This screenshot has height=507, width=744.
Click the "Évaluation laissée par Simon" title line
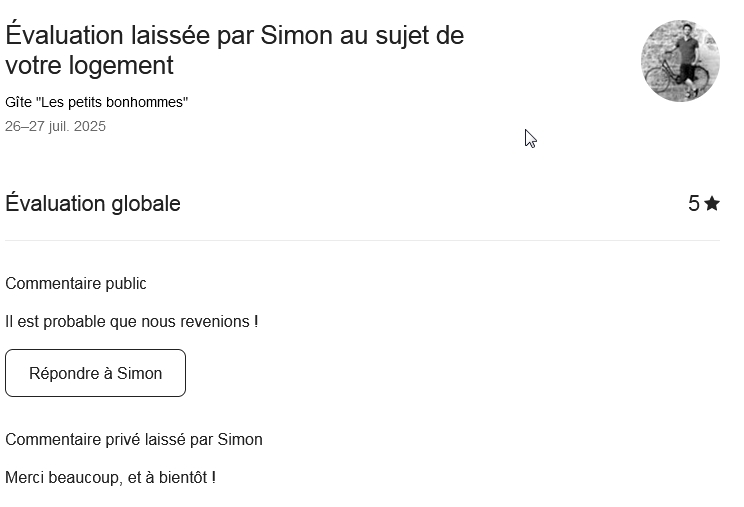(x=234, y=36)
